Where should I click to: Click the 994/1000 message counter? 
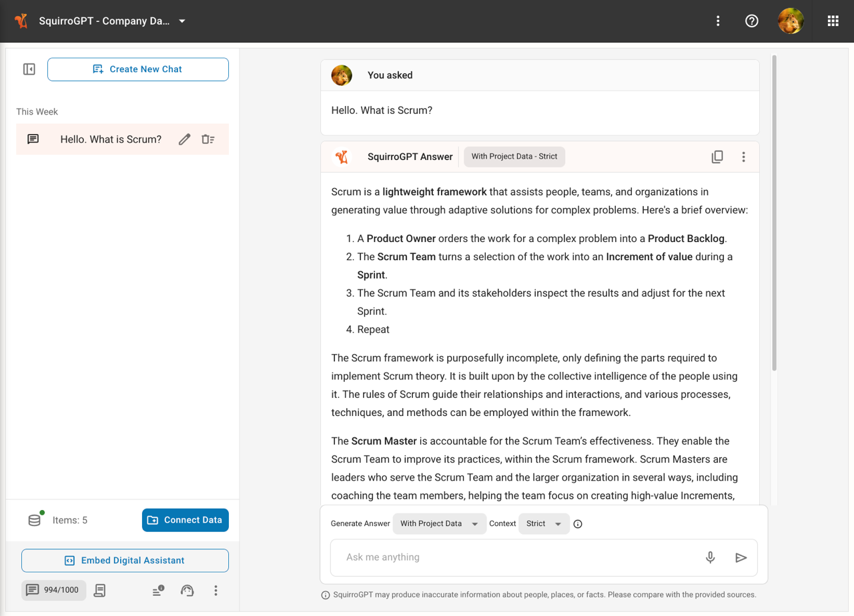(x=54, y=590)
